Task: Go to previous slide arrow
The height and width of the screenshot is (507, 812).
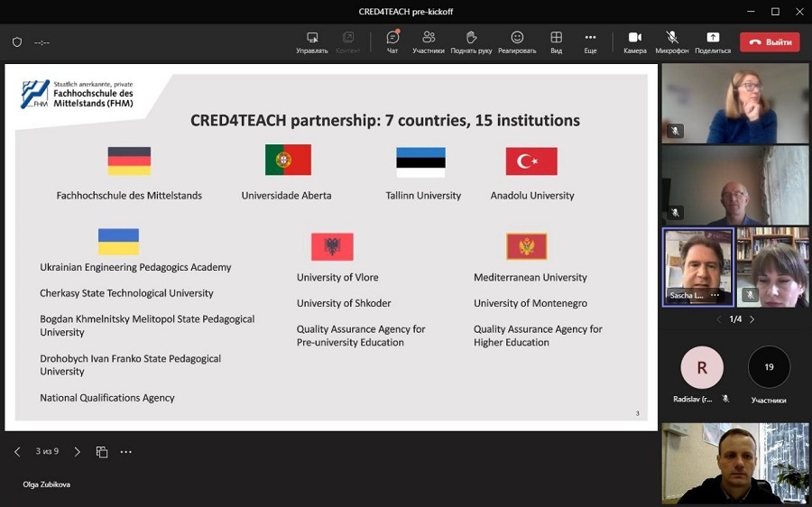Action: coord(17,452)
